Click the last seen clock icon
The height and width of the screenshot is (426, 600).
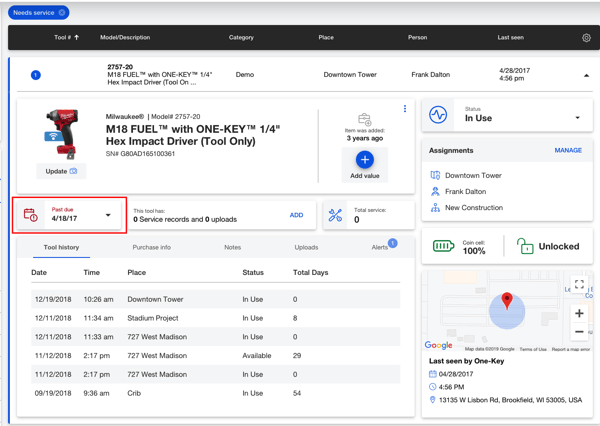(x=432, y=387)
